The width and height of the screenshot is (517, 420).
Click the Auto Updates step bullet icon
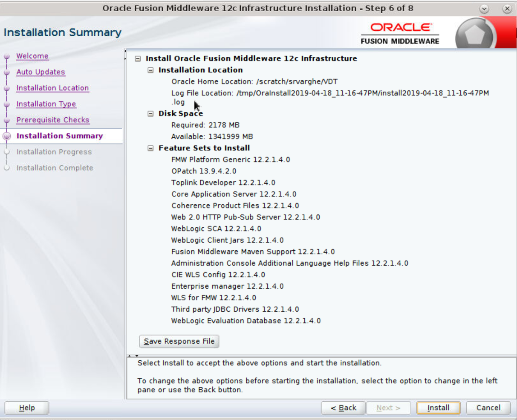point(6,72)
